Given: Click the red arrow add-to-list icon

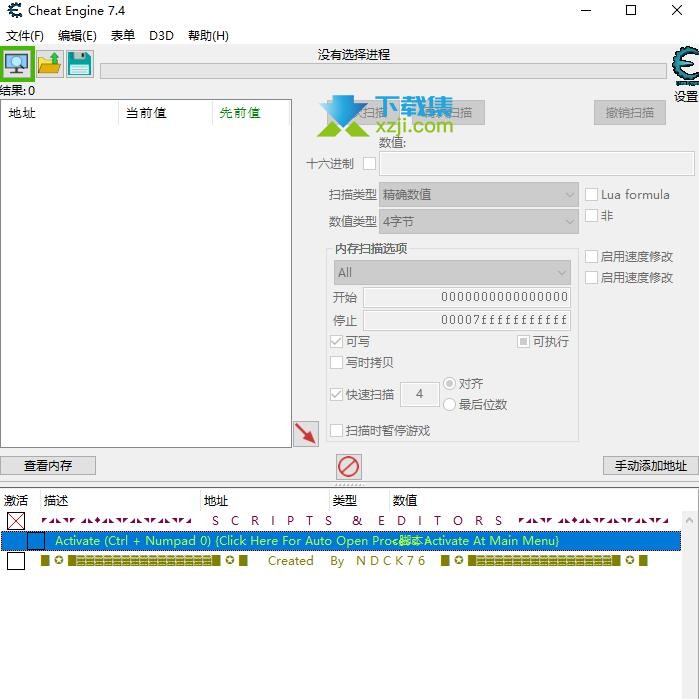Looking at the screenshot, I should point(306,434).
